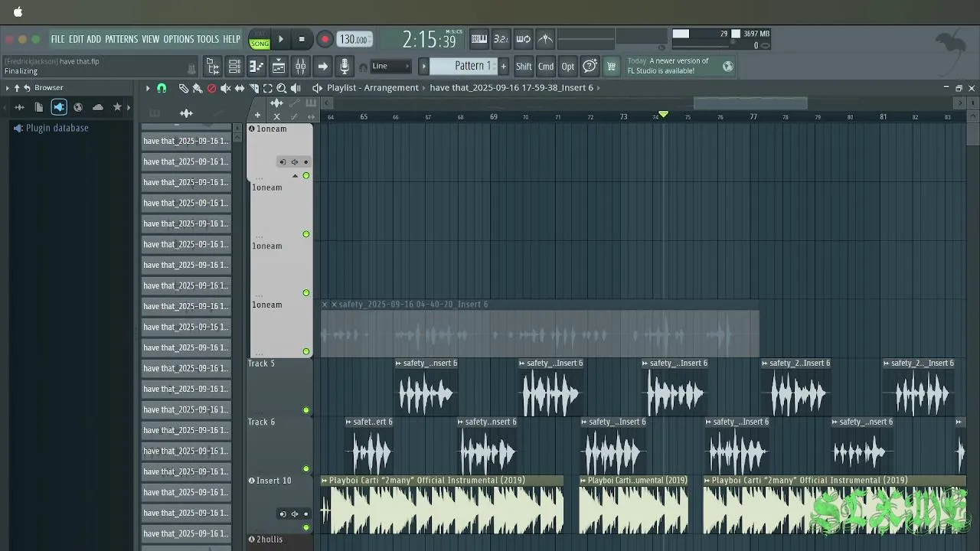The height and width of the screenshot is (551, 980).
Task: Toggle Cmd modifier button
Action: (x=546, y=67)
